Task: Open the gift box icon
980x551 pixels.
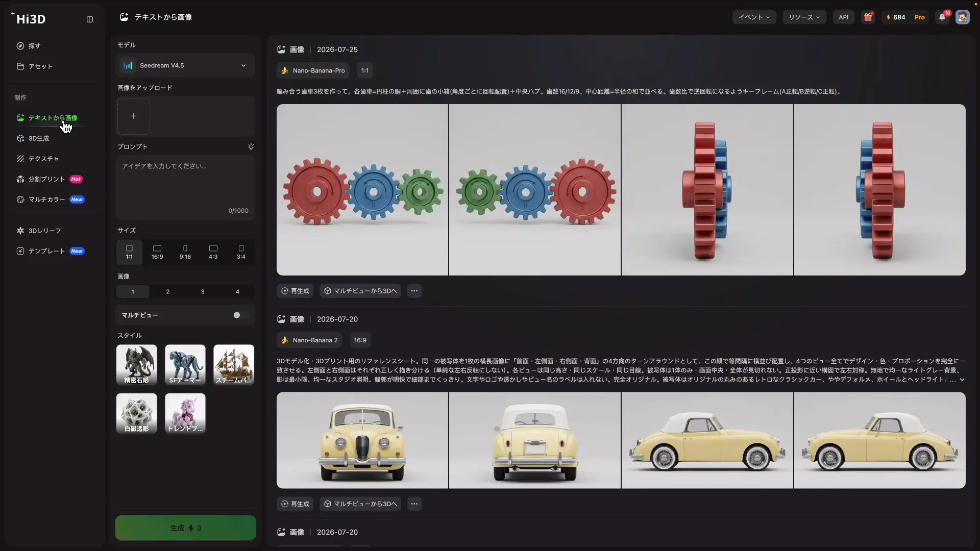Action: click(x=868, y=17)
